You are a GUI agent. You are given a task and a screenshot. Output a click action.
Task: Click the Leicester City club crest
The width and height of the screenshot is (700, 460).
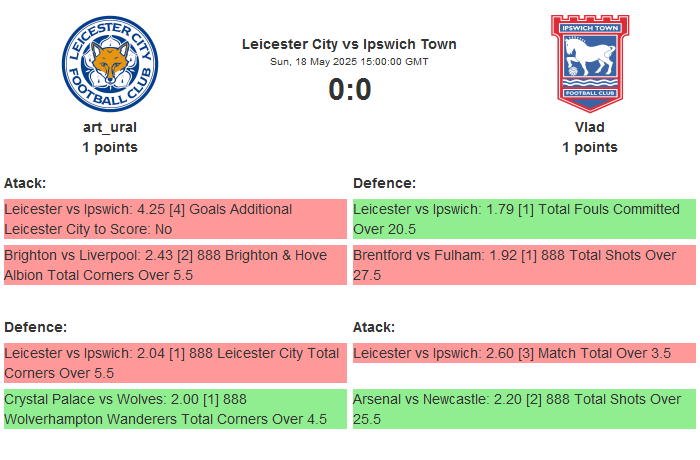[x=110, y=63]
